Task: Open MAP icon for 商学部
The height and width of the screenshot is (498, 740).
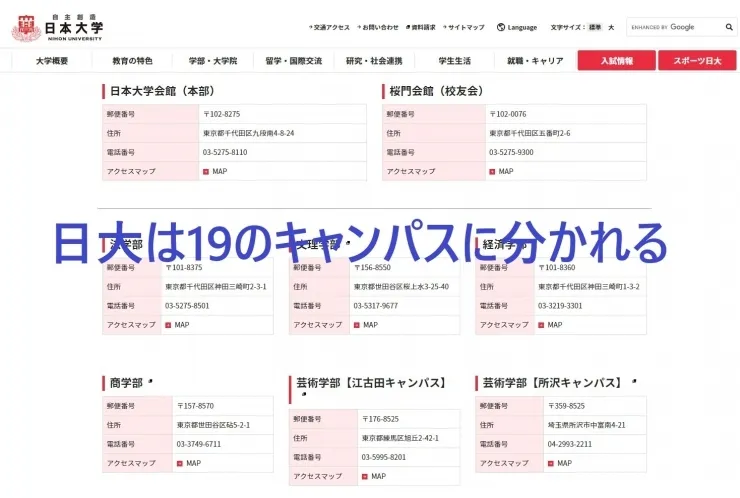Action: [180, 464]
